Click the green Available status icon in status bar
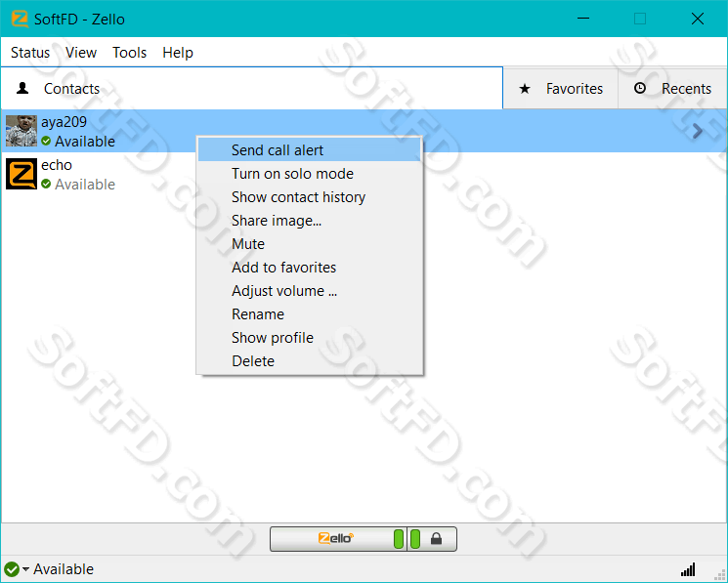 (x=12, y=569)
